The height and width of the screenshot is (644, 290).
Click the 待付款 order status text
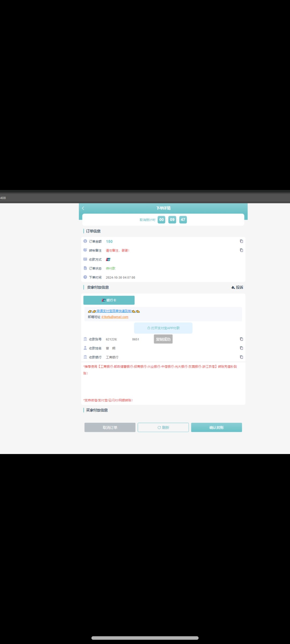click(111, 268)
